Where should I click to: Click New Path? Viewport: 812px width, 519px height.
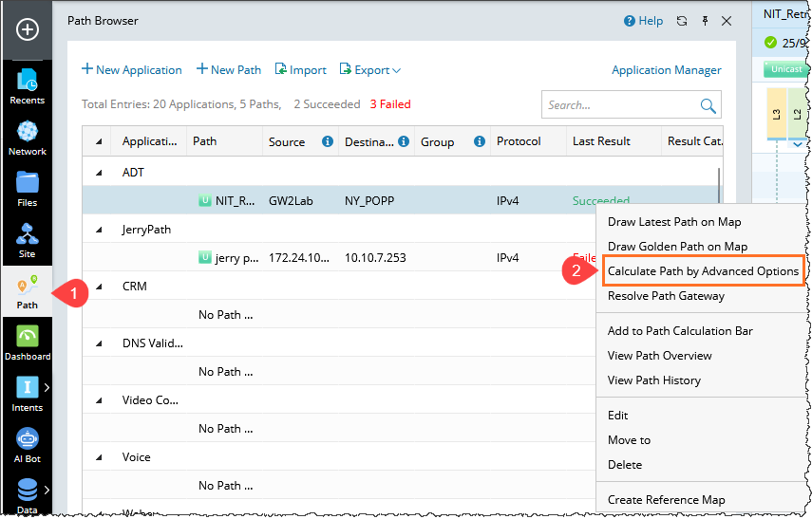[x=228, y=70]
